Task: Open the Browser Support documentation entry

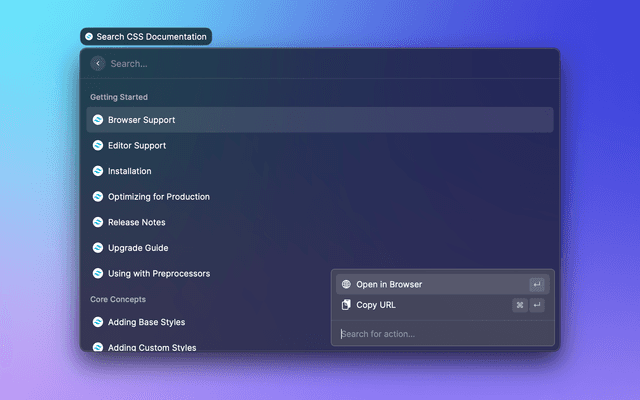Action: 142,120
